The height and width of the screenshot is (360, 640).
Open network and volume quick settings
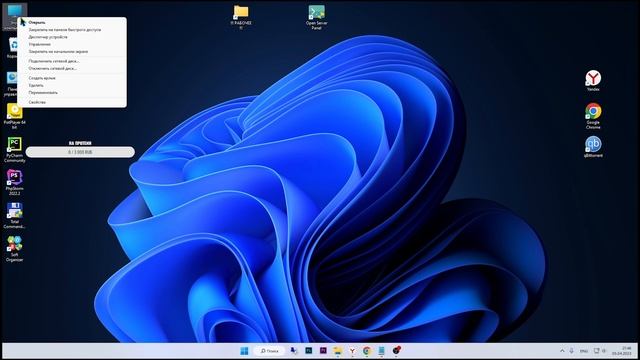(600, 351)
